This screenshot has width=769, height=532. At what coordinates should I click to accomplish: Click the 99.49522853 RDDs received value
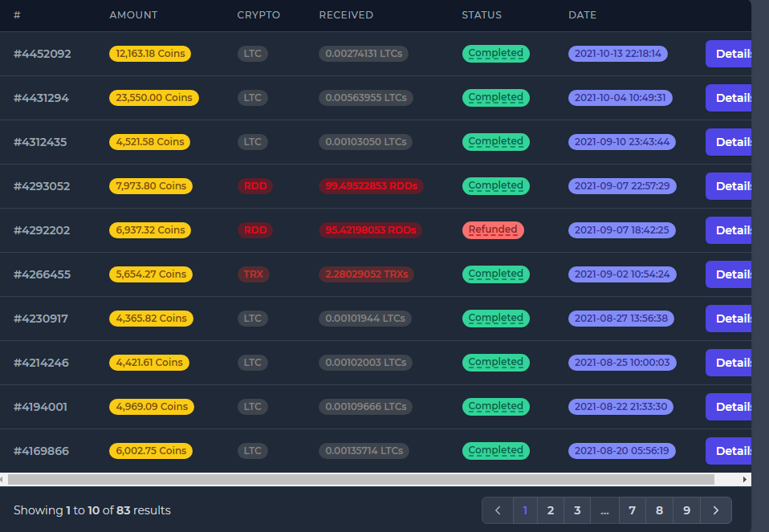point(372,186)
